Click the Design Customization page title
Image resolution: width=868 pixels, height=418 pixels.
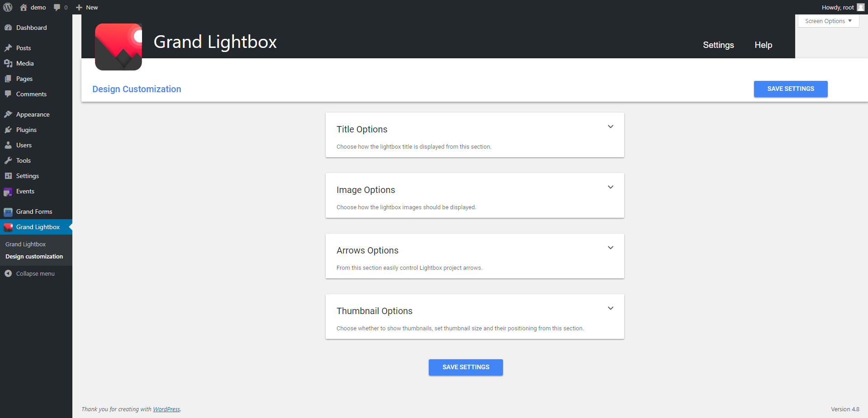coord(137,89)
